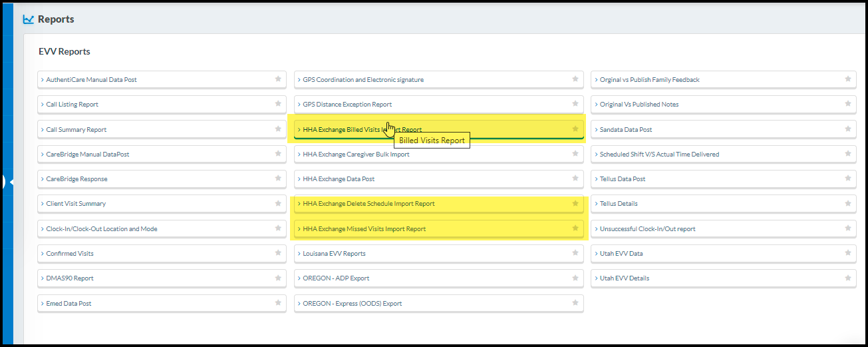
Task: Click star icon on Sandata Data Post
Action: click(x=848, y=129)
